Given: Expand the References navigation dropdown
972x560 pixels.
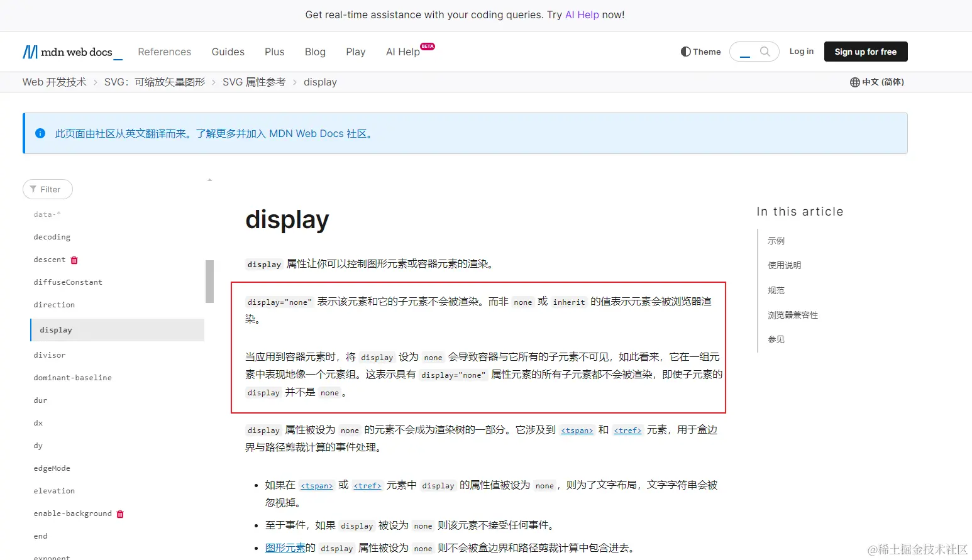Looking at the screenshot, I should click(164, 52).
